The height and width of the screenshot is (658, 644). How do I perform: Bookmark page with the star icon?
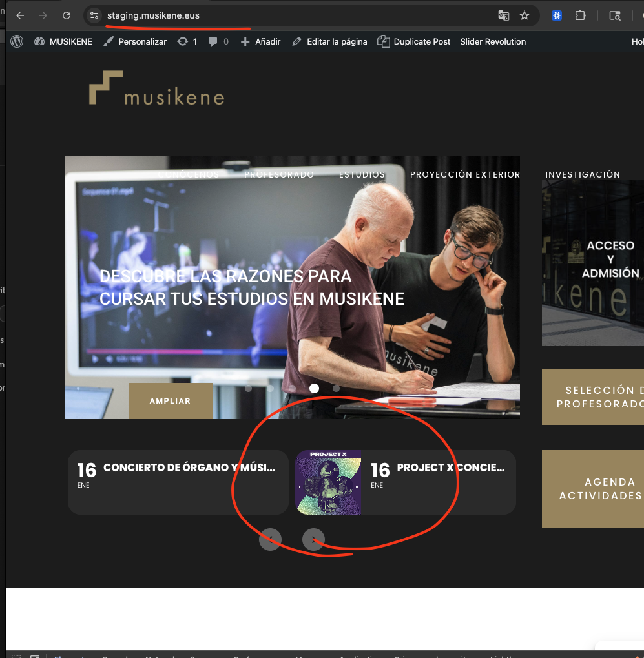[525, 15]
